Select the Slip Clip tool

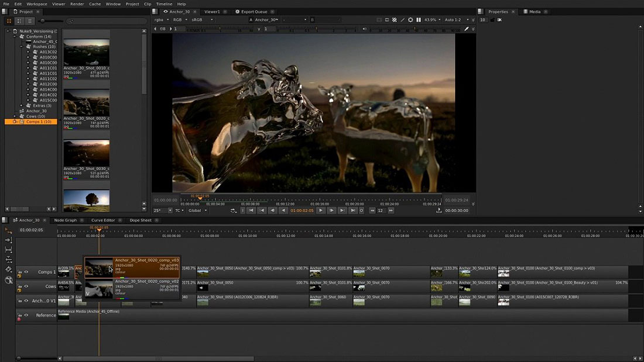(x=8, y=249)
